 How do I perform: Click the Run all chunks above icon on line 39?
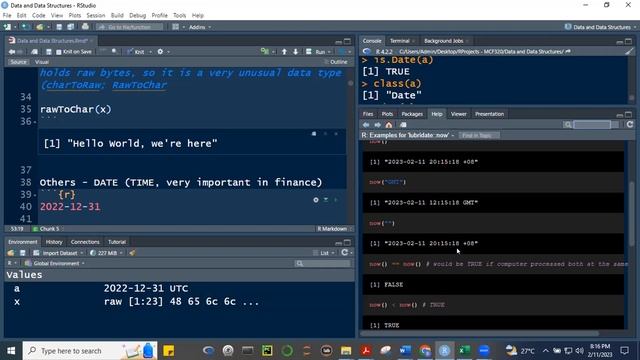point(326,200)
